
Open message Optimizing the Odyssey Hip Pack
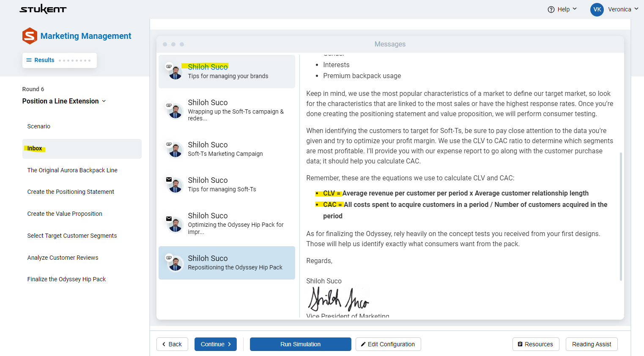(227, 224)
